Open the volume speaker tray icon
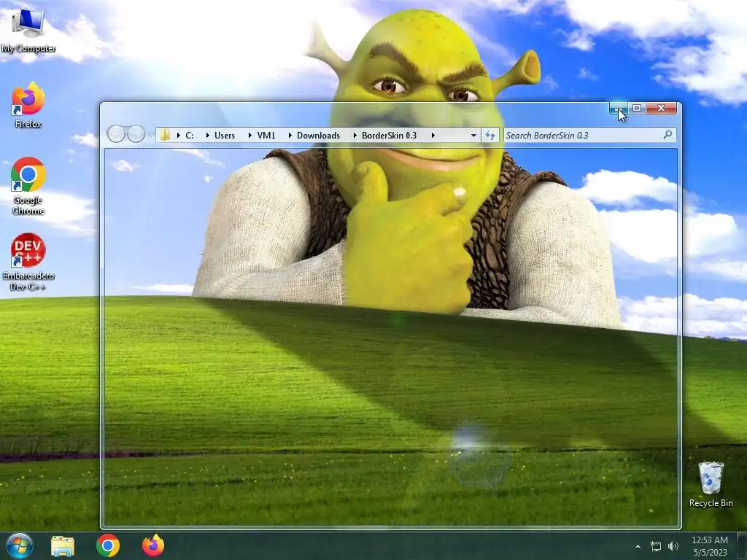 [673, 546]
